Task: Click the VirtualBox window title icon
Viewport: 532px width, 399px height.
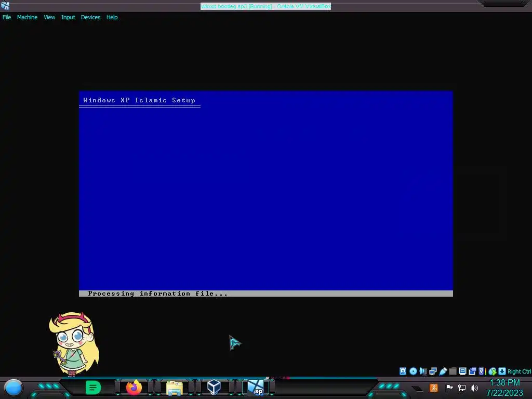Action: pos(5,5)
